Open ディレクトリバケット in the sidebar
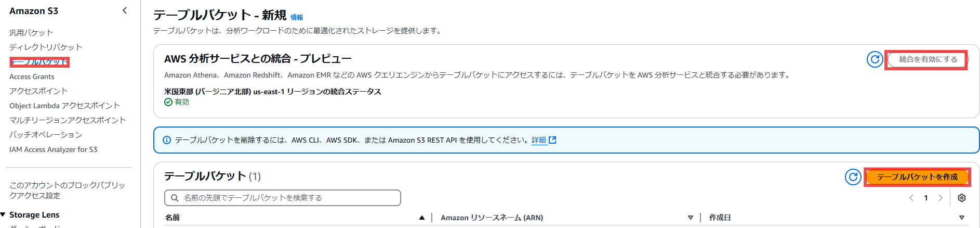 [46, 47]
